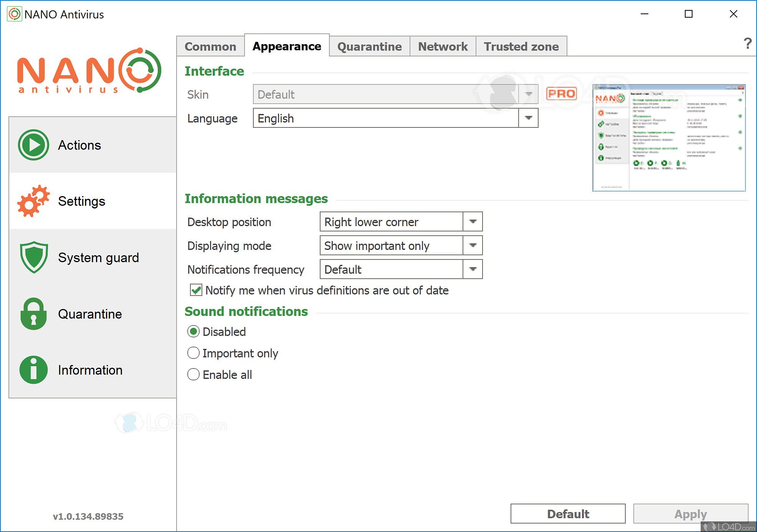Click the green padlock Quarantine icon
The width and height of the screenshot is (757, 532).
pyautogui.click(x=34, y=314)
